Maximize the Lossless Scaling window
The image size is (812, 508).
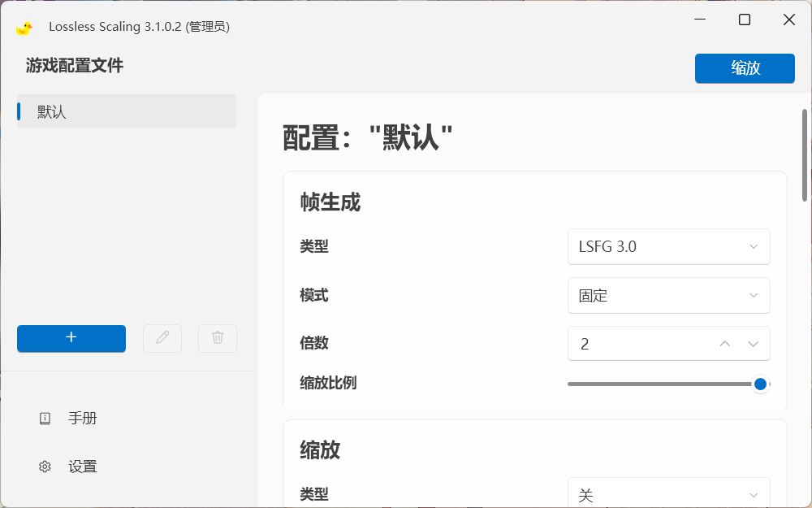(x=745, y=20)
